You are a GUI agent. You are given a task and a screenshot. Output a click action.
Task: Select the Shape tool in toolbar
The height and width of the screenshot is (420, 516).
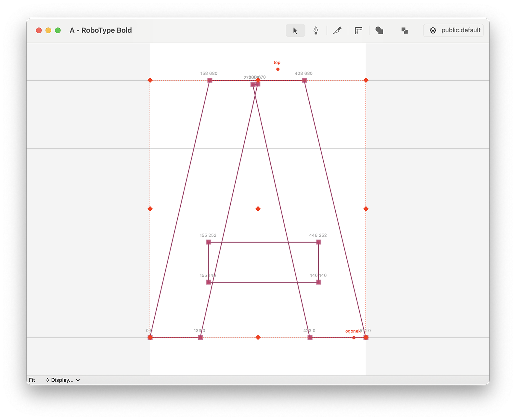[x=379, y=31]
